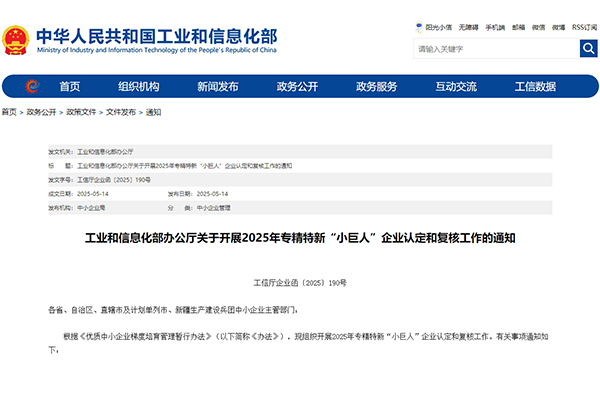Screen dimensions: 600x400
Task: Click 发文字号 value in info table
Action: coord(114,180)
